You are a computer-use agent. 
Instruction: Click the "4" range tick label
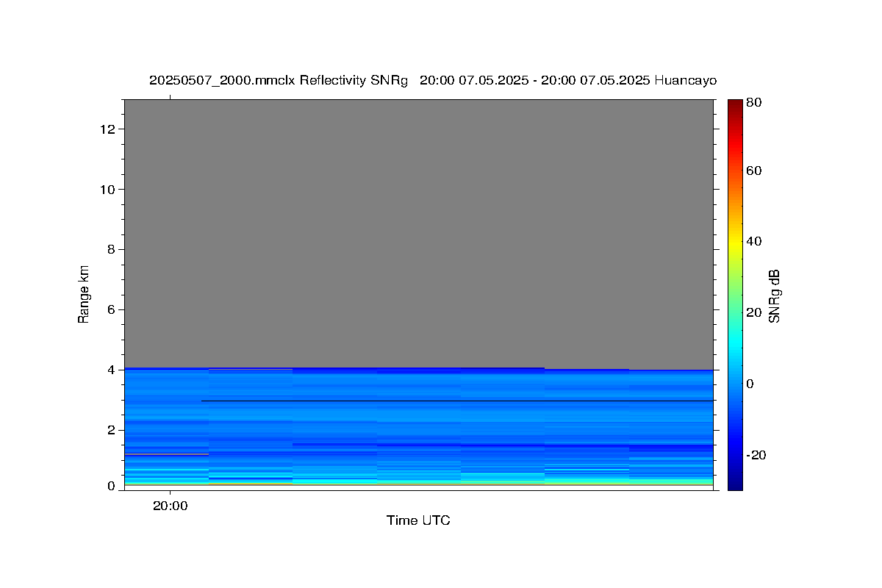click(x=112, y=370)
